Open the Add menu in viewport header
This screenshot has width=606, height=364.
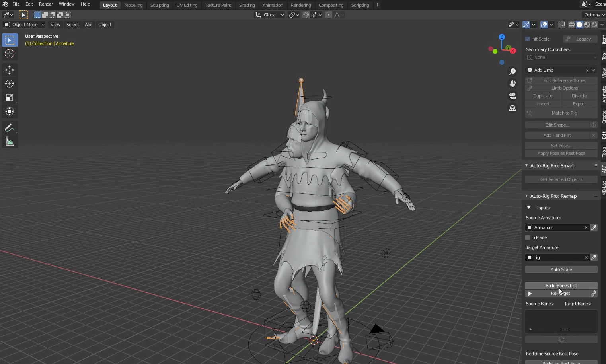(x=89, y=25)
